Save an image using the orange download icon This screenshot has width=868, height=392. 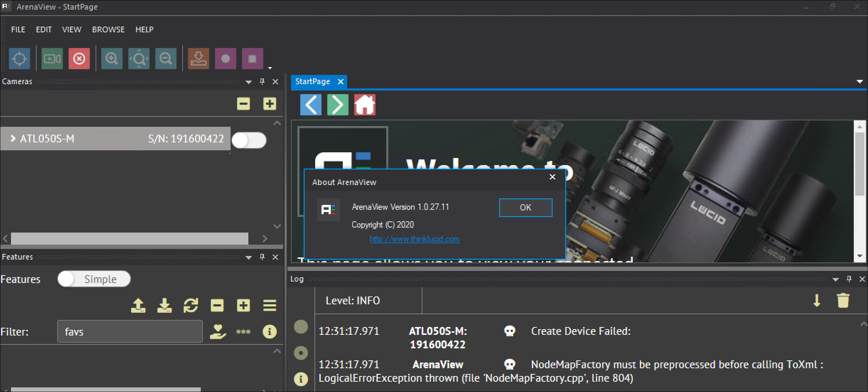[198, 59]
